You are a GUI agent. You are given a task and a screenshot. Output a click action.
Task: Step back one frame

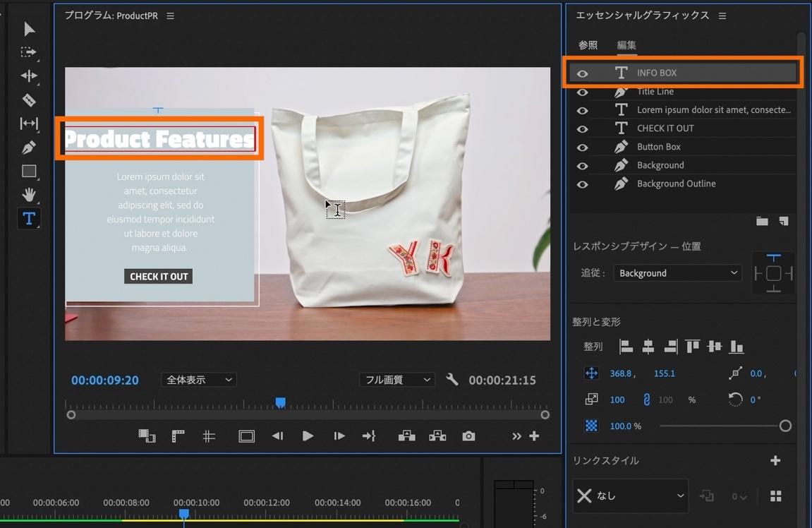point(277,436)
